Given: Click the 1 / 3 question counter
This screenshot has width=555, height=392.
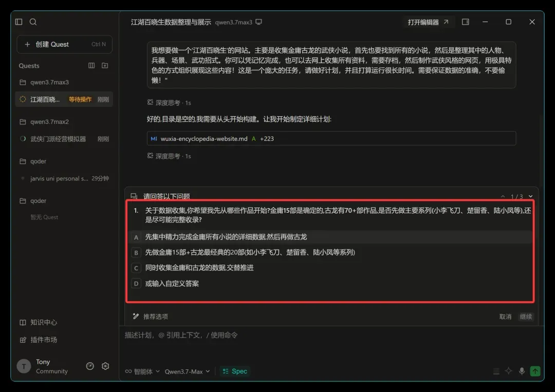Looking at the screenshot, I should tap(516, 196).
